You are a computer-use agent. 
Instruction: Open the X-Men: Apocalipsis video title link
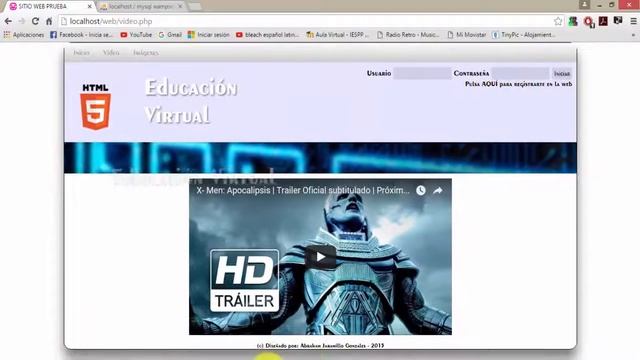pos(303,190)
